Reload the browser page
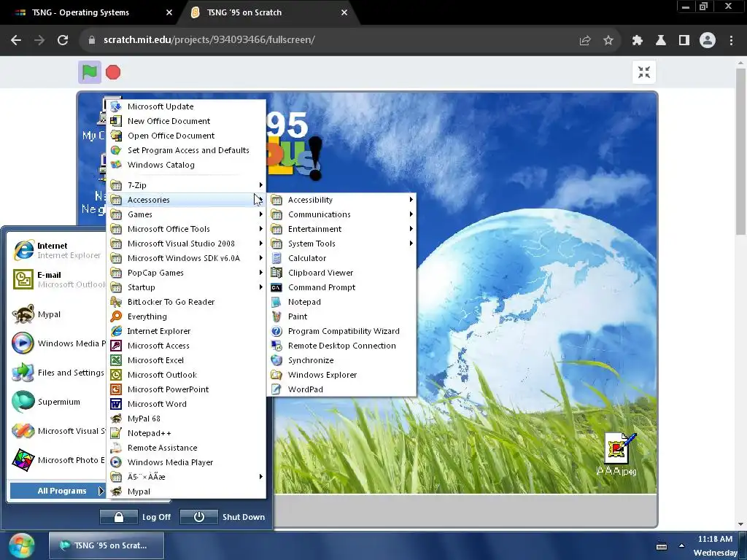The image size is (747, 560). tap(63, 40)
